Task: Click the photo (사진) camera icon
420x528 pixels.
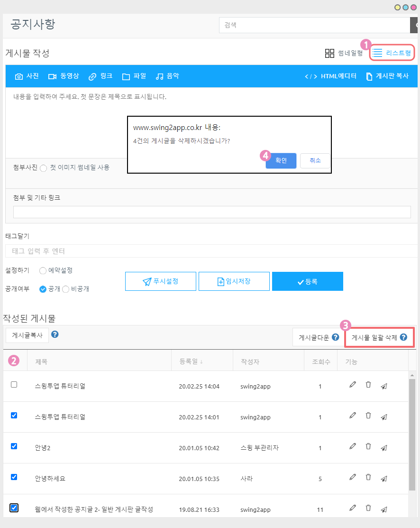Action: click(19, 76)
